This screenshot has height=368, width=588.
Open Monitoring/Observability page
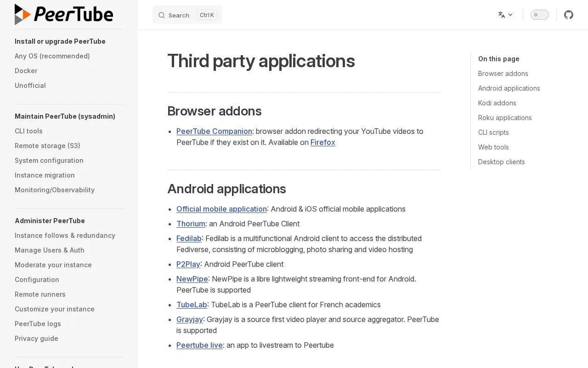click(x=55, y=190)
